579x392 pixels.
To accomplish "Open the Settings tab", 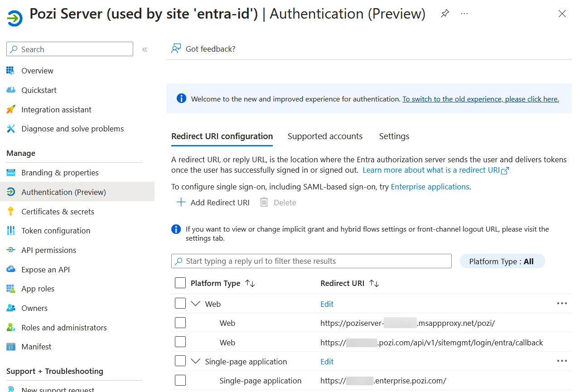I will click(x=394, y=136).
